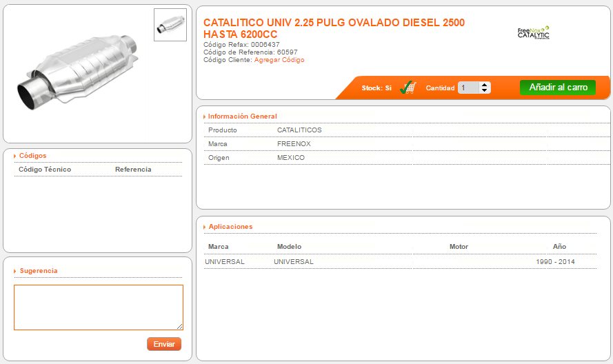Click inside the Sugerencia text area
Viewport: 613px width, 364px height.
[99, 307]
